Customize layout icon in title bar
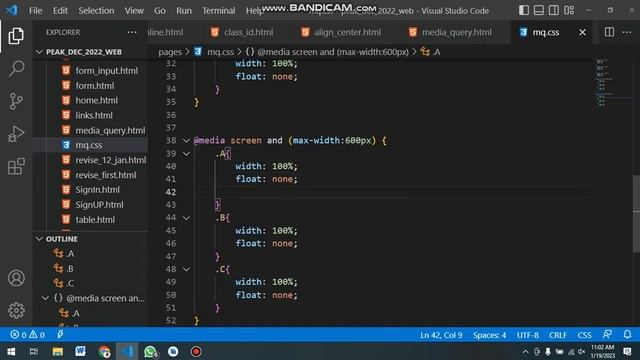The height and width of the screenshot is (360, 640). click(569, 10)
